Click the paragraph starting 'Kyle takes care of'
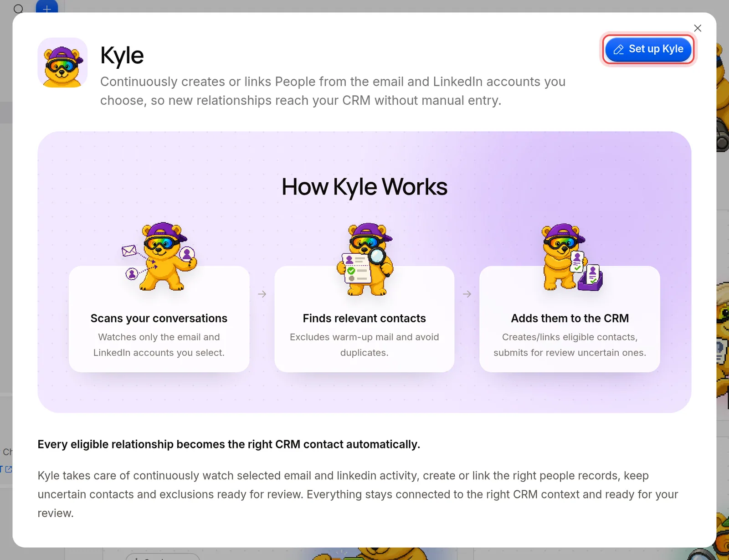The height and width of the screenshot is (560, 729). coord(358,494)
